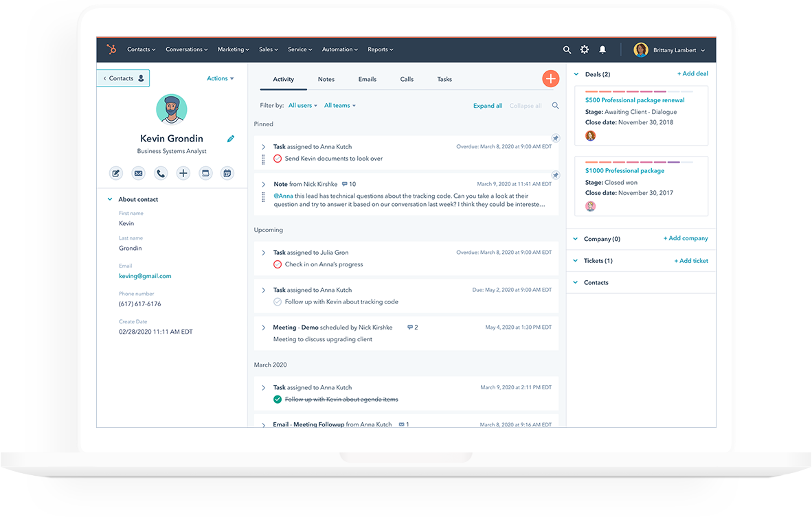
Task: Collapse the Deals section in the right panel
Action: (x=576, y=73)
